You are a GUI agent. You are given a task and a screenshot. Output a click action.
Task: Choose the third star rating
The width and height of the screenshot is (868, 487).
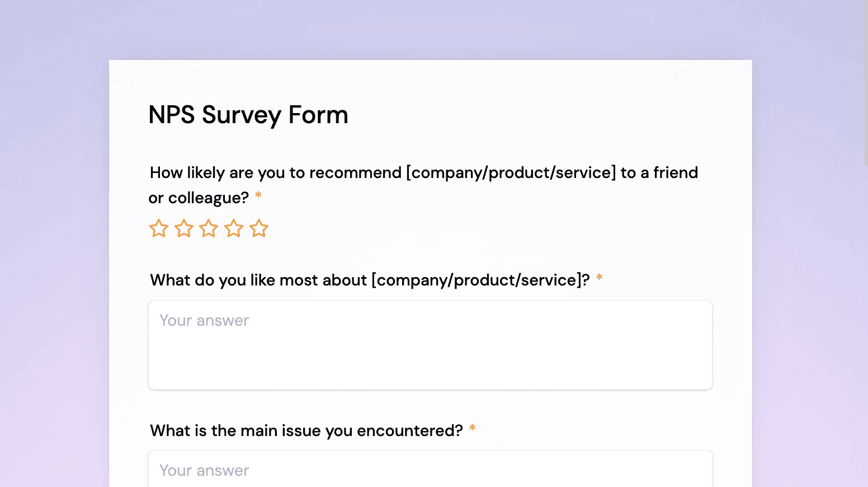coord(209,228)
